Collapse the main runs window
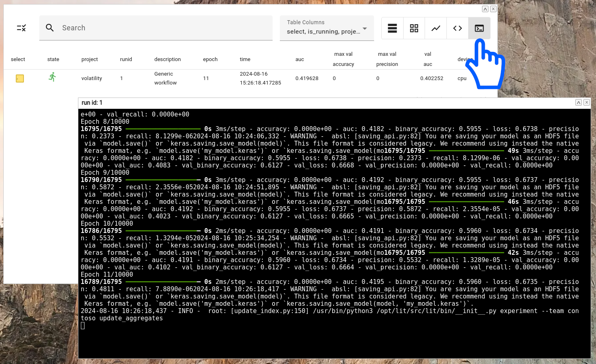Image resolution: width=596 pixels, height=364 pixels. [485, 8]
